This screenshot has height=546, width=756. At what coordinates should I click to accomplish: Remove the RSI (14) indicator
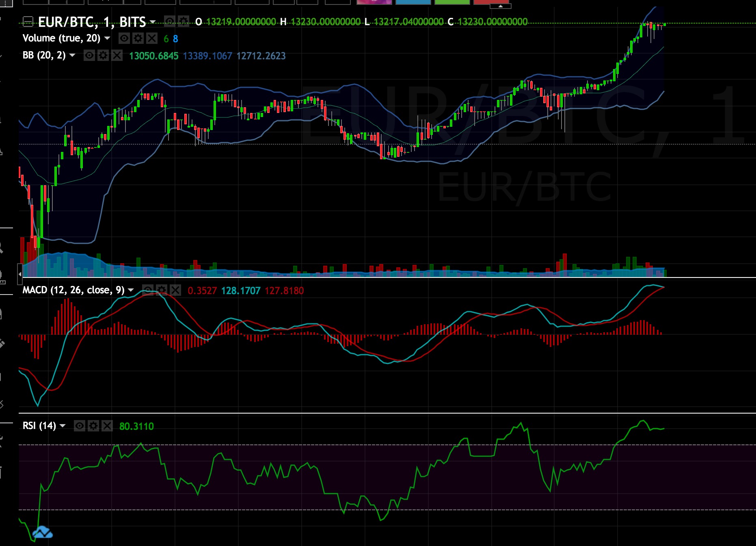coord(107,426)
